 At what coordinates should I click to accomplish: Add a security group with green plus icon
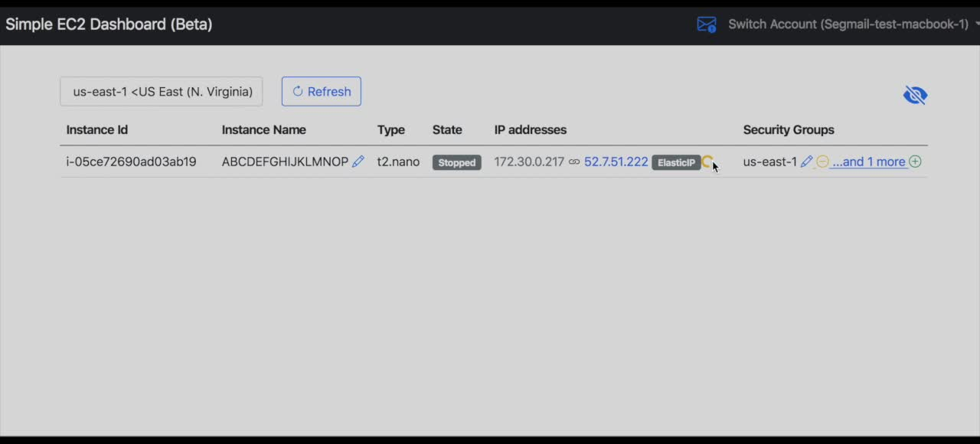(x=915, y=162)
